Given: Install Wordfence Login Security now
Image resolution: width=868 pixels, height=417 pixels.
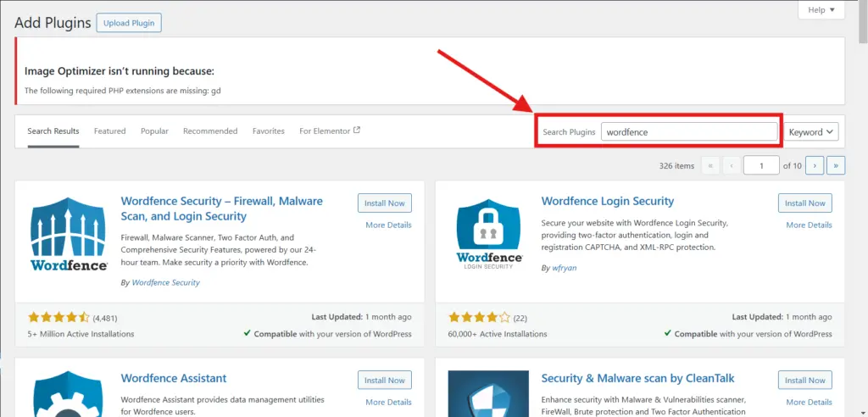Looking at the screenshot, I should pyautogui.click(x=805, y=203).
